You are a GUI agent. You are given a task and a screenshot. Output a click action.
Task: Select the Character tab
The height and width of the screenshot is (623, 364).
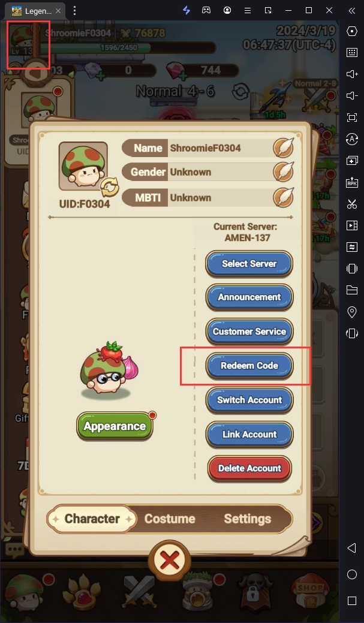(92, 519)
